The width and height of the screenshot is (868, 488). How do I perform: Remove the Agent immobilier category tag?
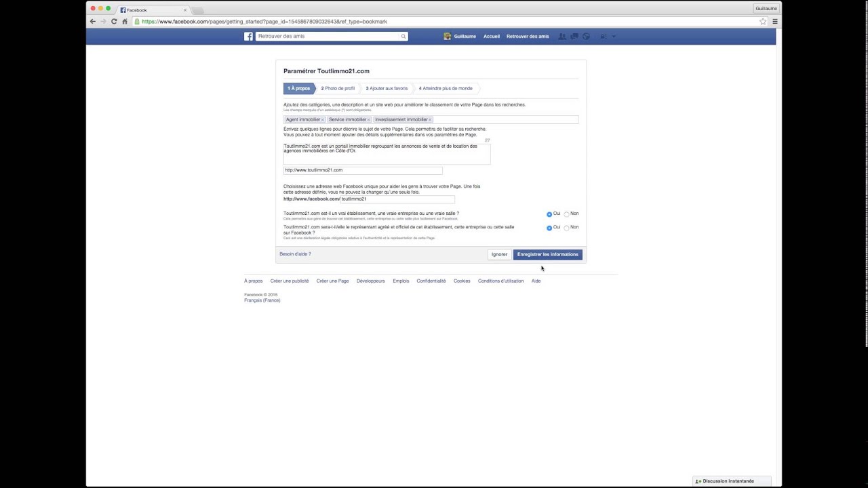point(323,120)
